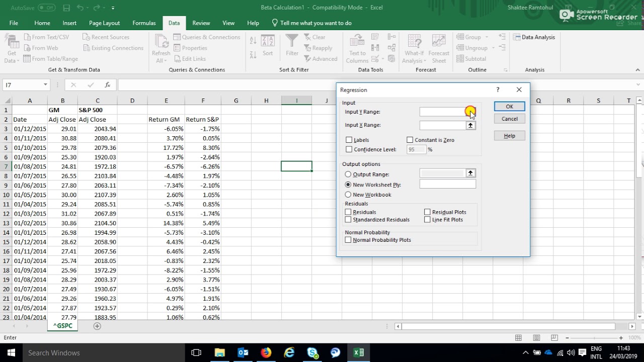This screenshot has height=362, width=644.
Task: Click the Refresh All icon
Action: click(x=161, y=49)
